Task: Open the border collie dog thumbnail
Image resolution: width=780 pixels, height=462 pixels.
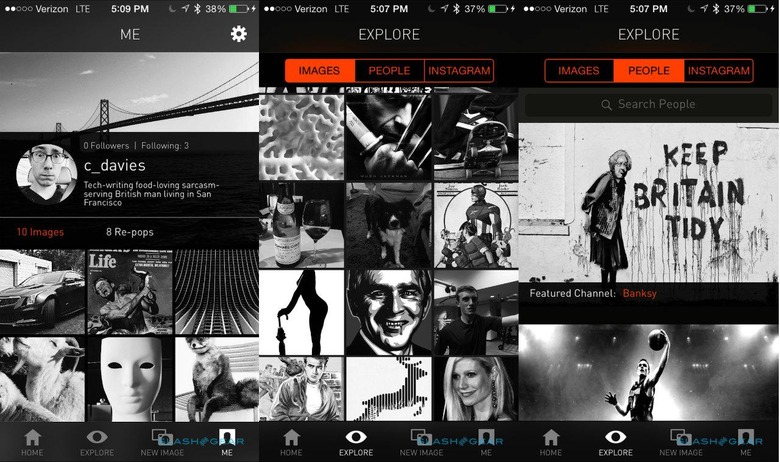Action: point(389,225)
